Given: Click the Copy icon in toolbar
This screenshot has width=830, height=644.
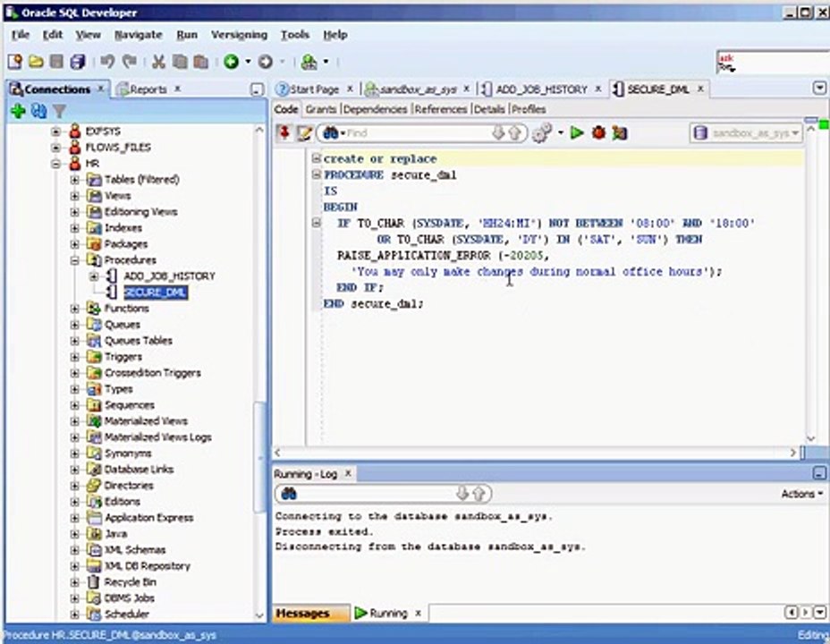Looking at the screenshot, I should pyautogui.click(x=180, y=62).
